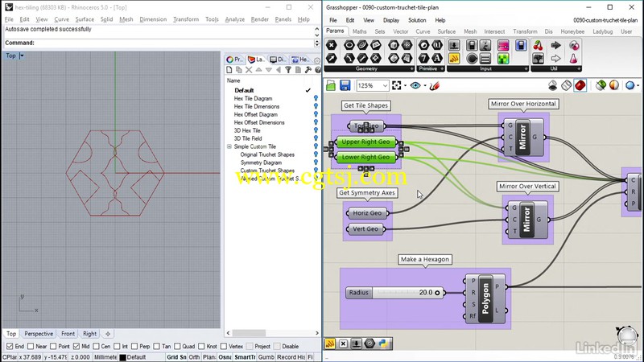Click Delete layer X icon
Image resolution: width=644 pixels, height=362 pixels.
[249, 70]
